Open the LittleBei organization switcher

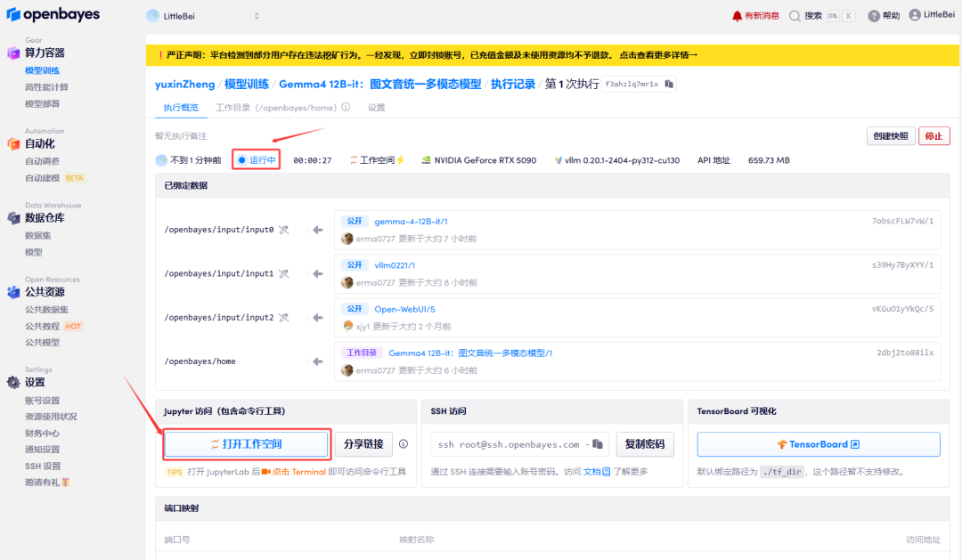click(204, 16)
